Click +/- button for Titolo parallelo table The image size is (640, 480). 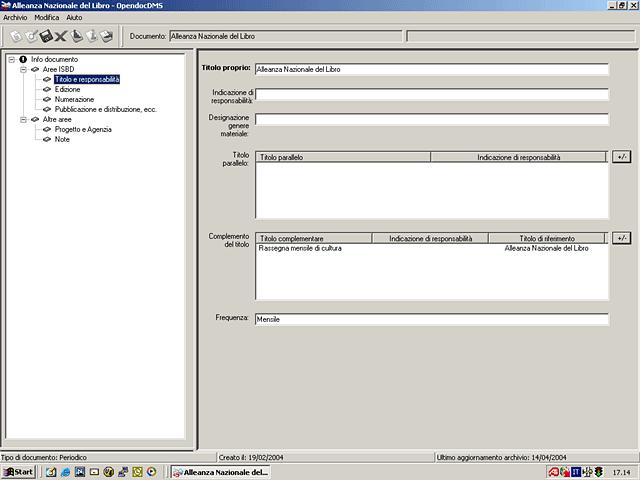(622, 157)
